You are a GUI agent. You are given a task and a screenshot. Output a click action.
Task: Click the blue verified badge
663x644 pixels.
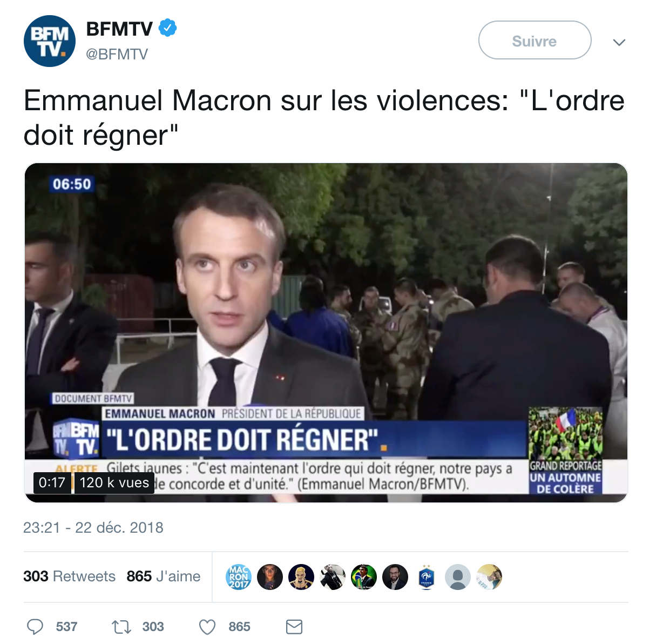pos(167,28)
